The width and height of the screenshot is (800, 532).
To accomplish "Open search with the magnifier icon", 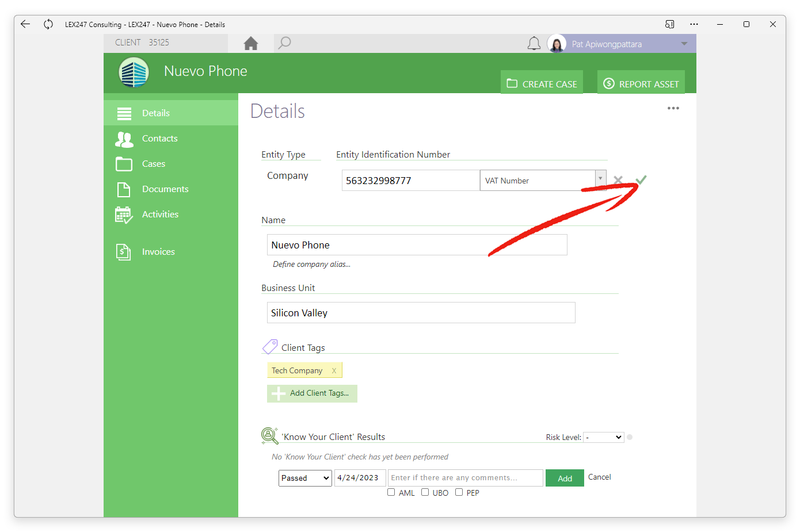I will (x=284, y=43).
